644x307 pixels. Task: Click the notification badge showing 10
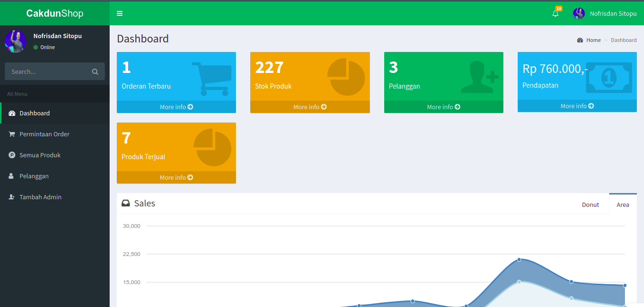tap(559, 9)
